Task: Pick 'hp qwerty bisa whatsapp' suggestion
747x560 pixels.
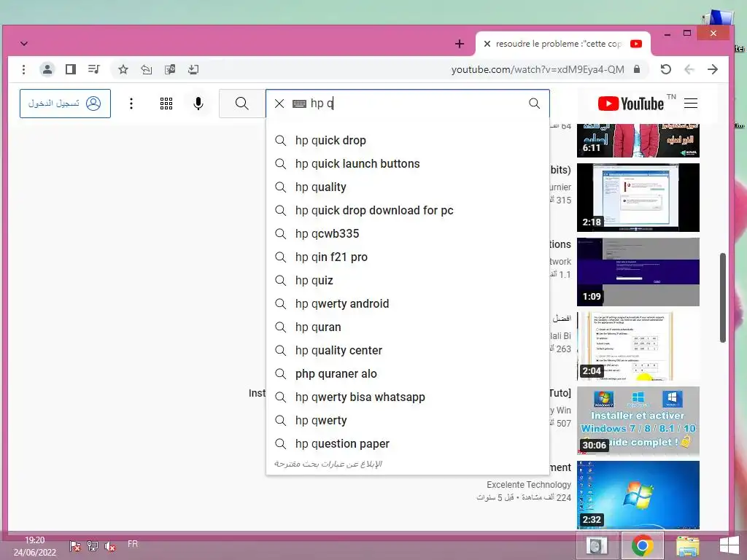Action: [x=407, y=397]
